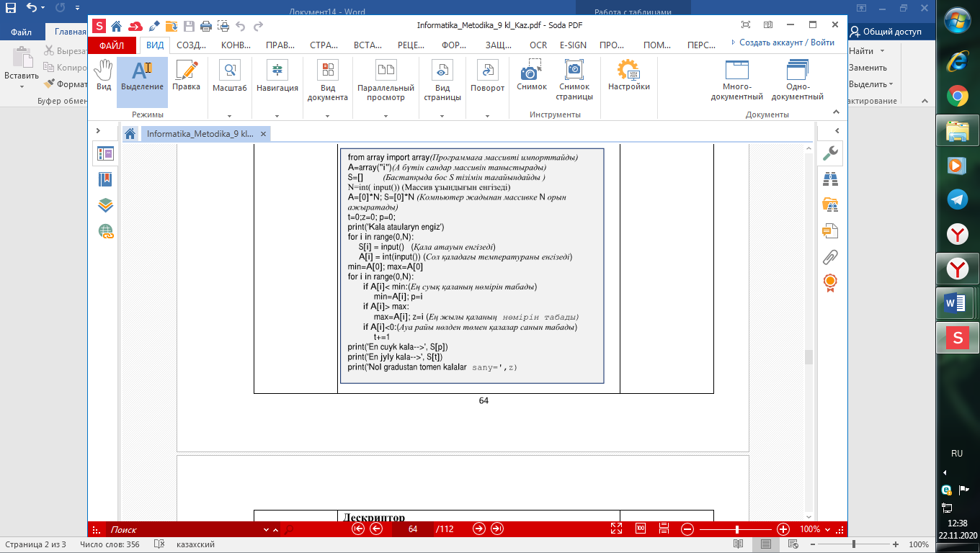This screenshot has height=553, width=980.
Task: Switch to the OCR ribbon tab
Action: [538, 45]
